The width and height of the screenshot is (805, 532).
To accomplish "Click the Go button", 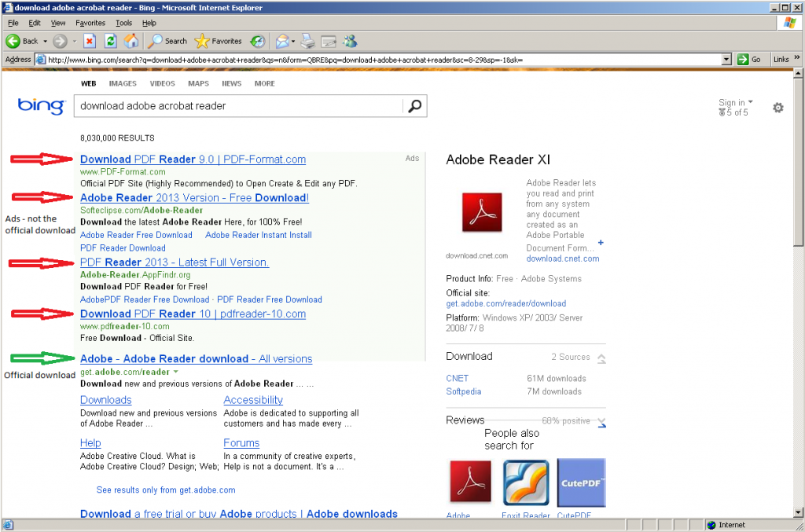I will tap(749, 60).
